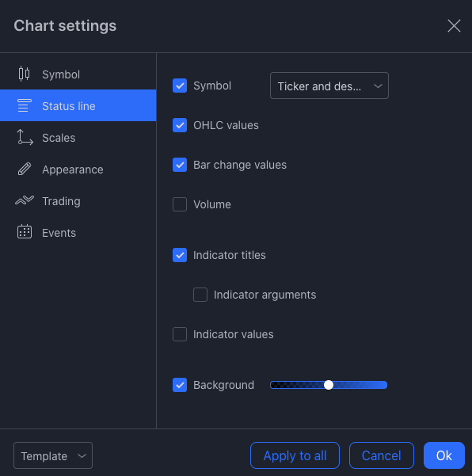Confirm settings with the Ok button
Image resolution: width=472 pixels, height=476 pixels.
[443, 455]
